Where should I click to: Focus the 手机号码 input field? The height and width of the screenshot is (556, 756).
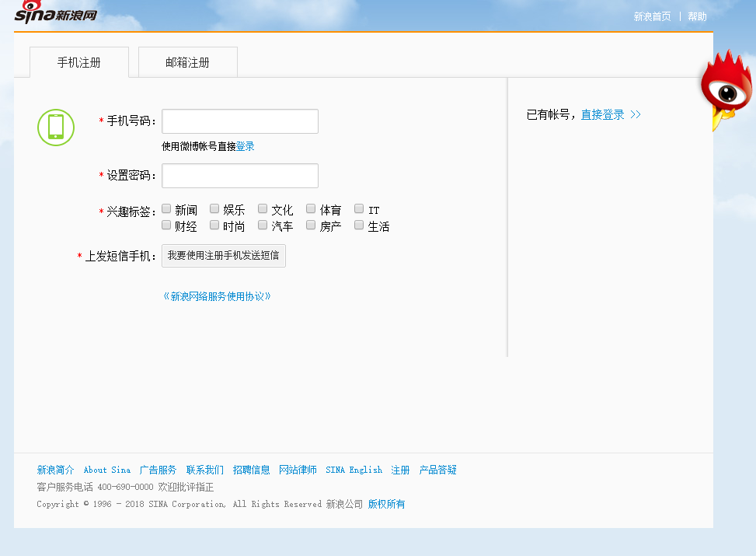coord(240,121)
